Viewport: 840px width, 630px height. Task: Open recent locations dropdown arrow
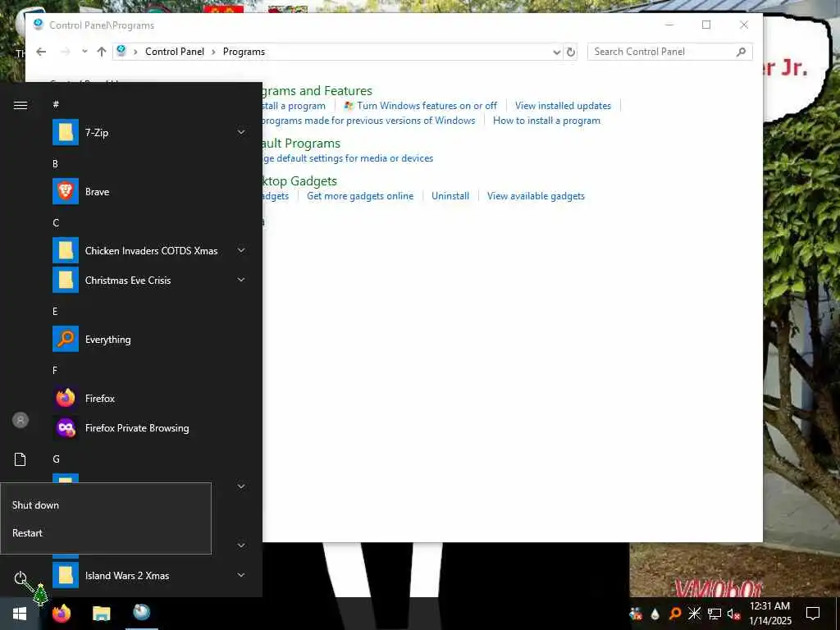[84, 52]
